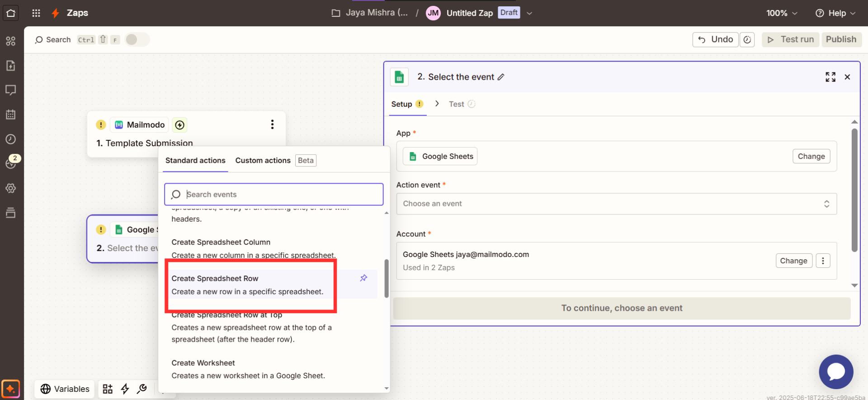This screenshot has width=868, height=400.
Task: Click the folder icon next to Jaya Mishra
Action: tap(335, 13)
